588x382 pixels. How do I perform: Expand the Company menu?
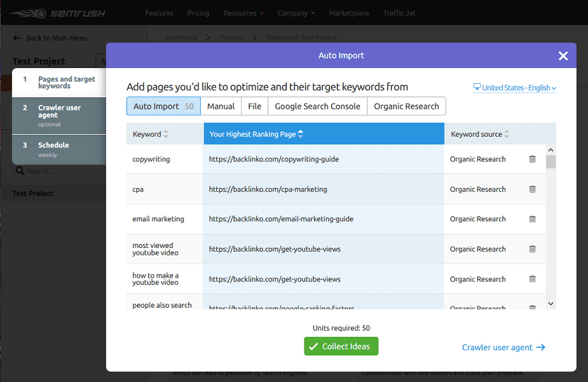296,13
